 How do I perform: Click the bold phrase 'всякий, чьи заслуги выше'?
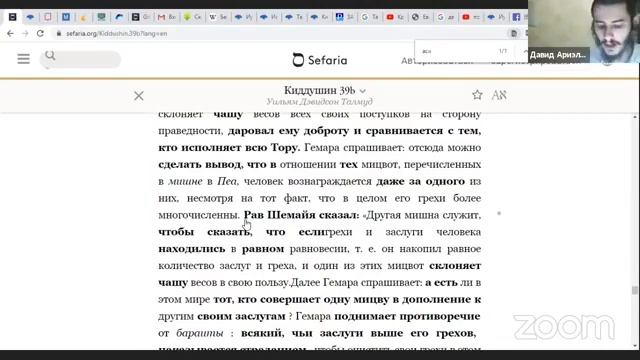322,333
